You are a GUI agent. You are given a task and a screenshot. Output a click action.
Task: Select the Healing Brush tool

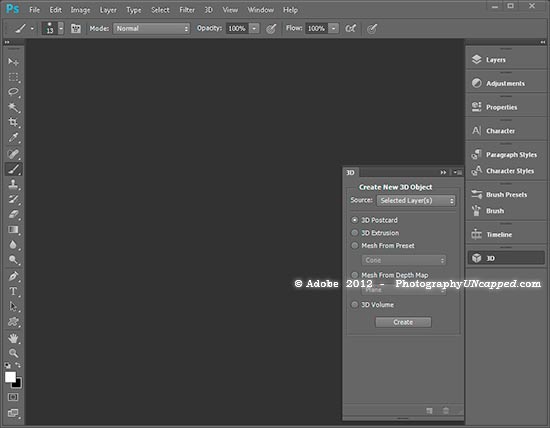point(13,153)
